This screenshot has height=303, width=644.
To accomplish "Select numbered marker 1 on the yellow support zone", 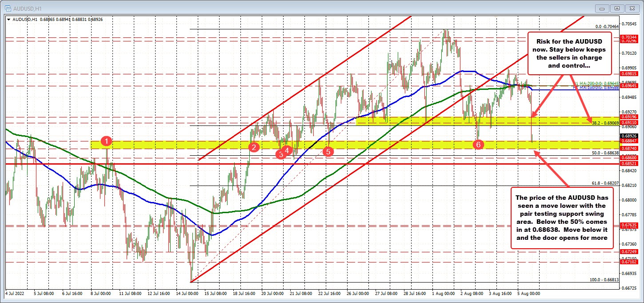I will (x=106, y=141).
